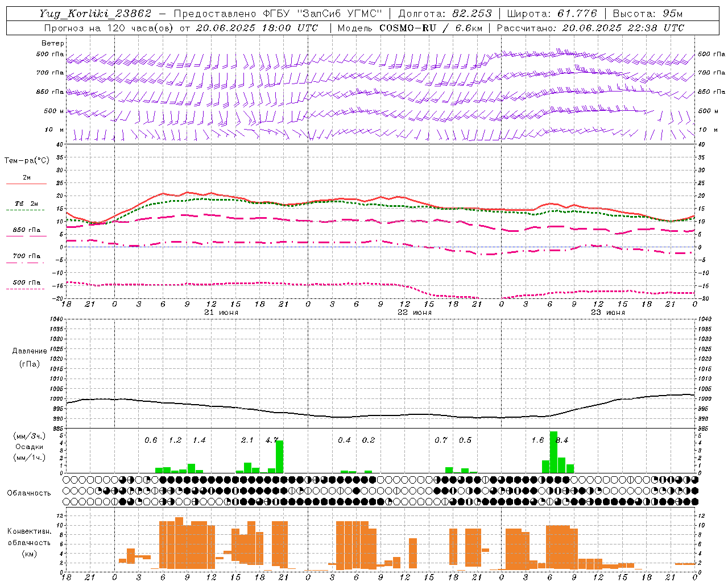
Task: Click 'Прогноз на 120 часа(ов)' text
Action: 109,28
